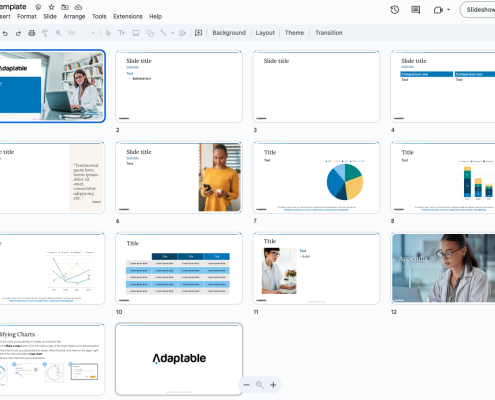Open the Fit zoom level dropdown
Viewport: 495px width, 400px height.
[81, 33]
